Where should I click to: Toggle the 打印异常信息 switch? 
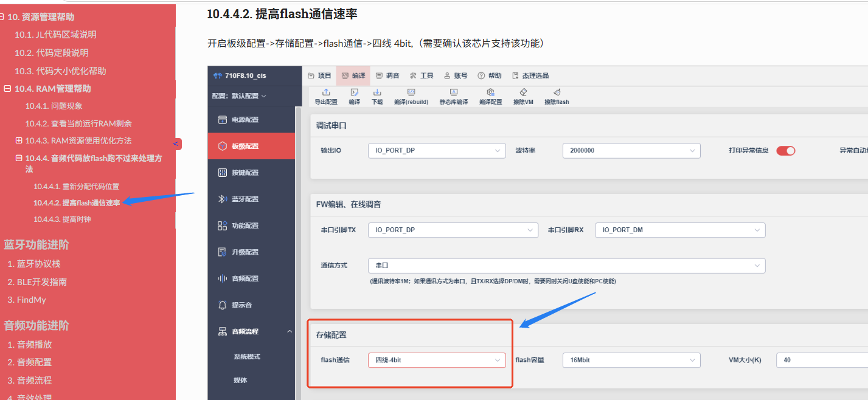click(786, 151)
